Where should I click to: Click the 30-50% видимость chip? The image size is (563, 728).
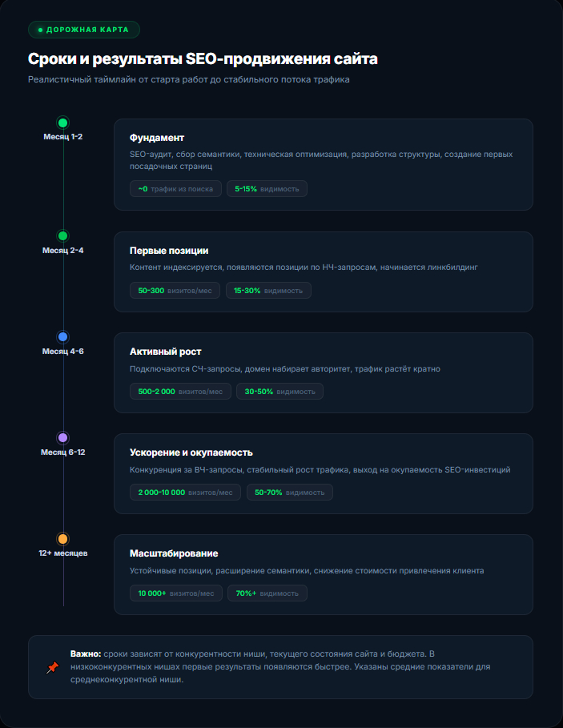[280, 391]
